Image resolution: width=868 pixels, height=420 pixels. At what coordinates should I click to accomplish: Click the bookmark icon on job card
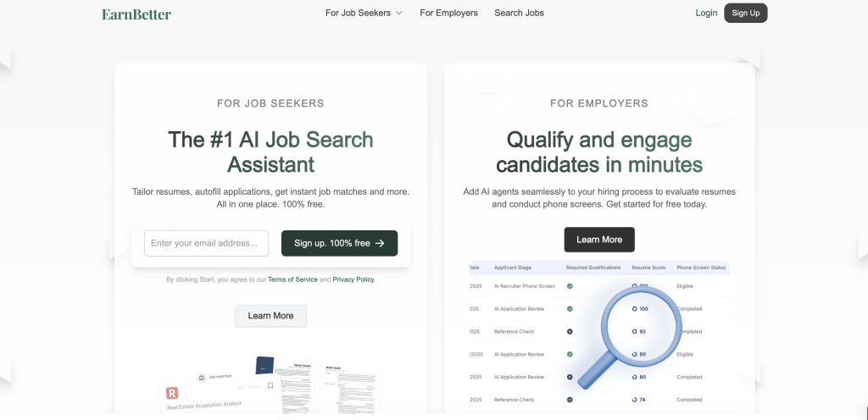[270, 386]
